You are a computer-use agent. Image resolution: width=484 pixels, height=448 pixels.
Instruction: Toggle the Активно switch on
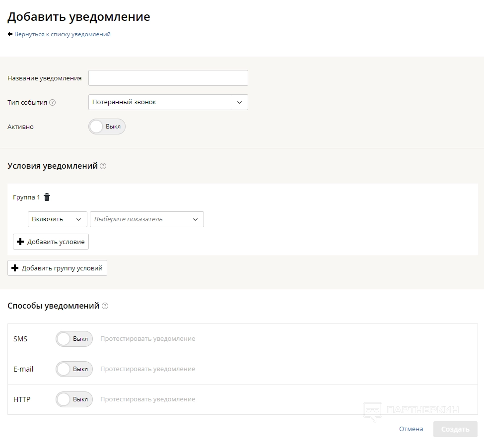[107, 127]
